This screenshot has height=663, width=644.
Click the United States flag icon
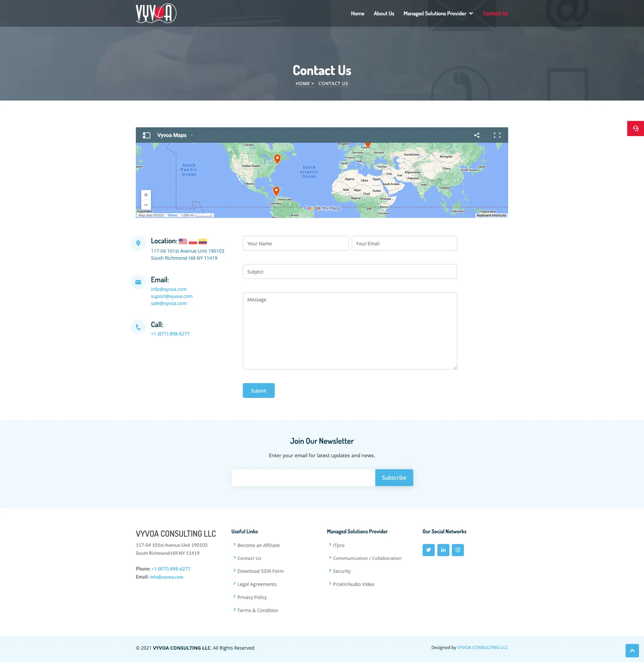point(183,241)
